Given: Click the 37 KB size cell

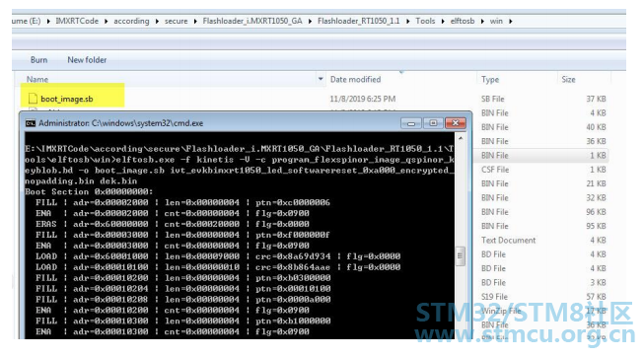Looking at the screenshot, I should [596, 99].
